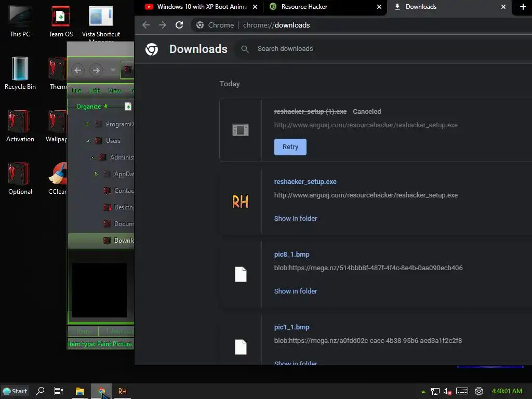Retry the canceled reshacker_setup download
The width and height of the screenshot is (532, 399).
point(290,147)
